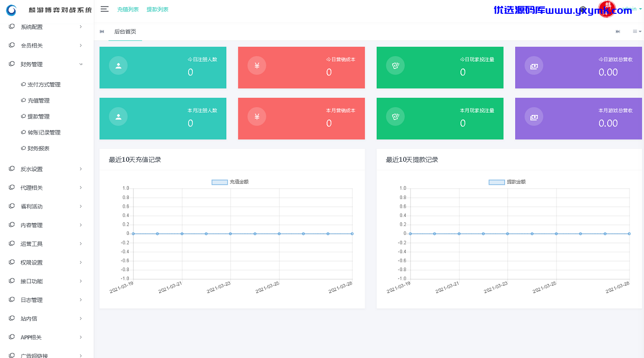Click the money icon on 今日游戏总营收 card
Image resolution: width=644 pixels, height=358 pixels.
point(534,65)
